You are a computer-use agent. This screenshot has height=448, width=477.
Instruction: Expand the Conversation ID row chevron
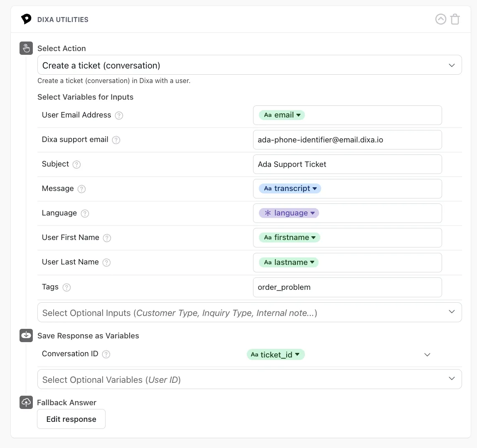[427, 355]
